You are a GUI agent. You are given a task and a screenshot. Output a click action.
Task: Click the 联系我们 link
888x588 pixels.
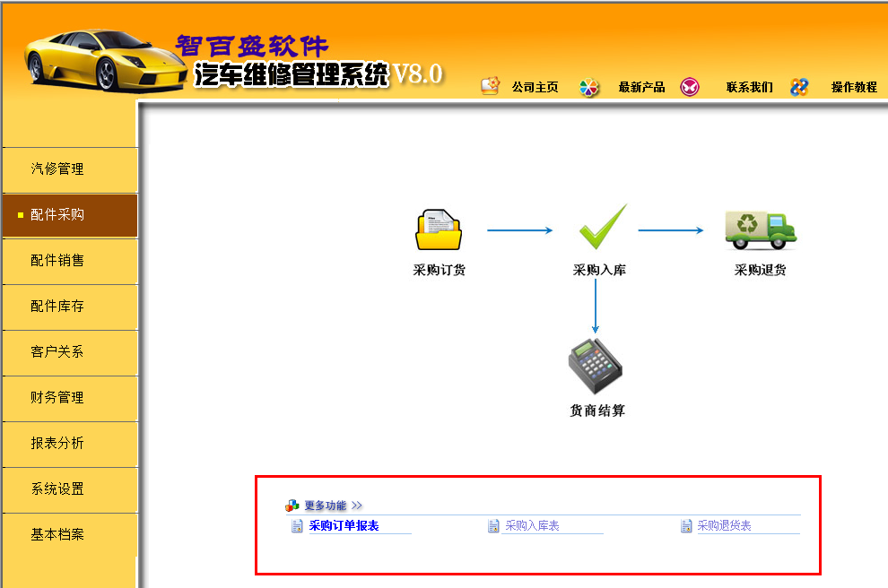750,87
